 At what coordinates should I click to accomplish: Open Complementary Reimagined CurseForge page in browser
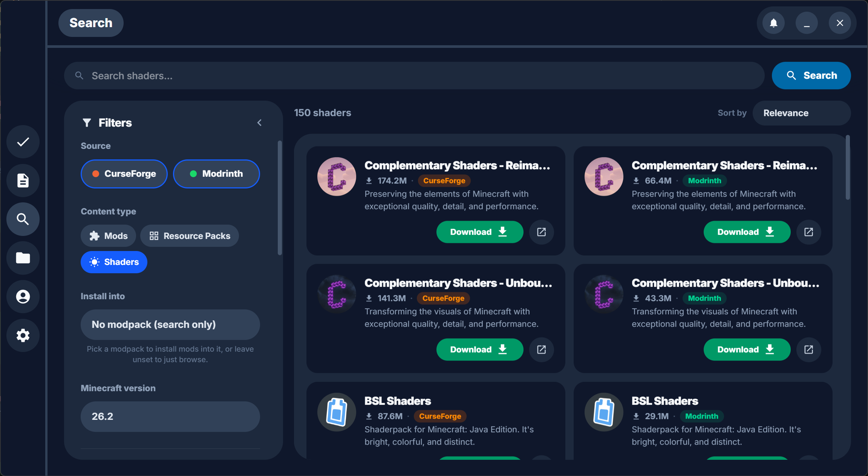(x=541, y=232)
